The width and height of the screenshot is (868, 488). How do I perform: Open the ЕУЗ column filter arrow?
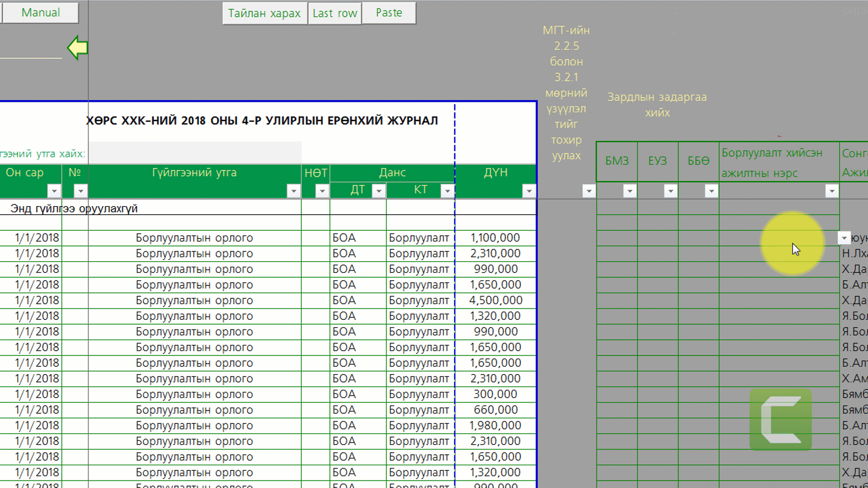point(670,191)
